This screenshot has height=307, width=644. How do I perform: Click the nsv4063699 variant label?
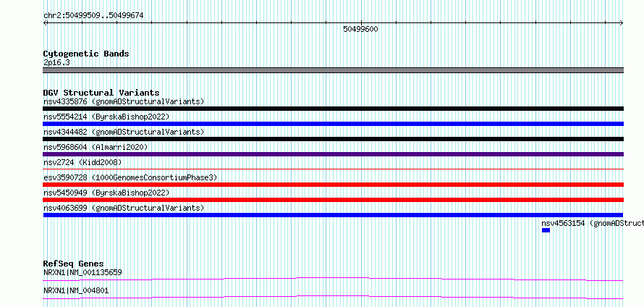[124, 208]
